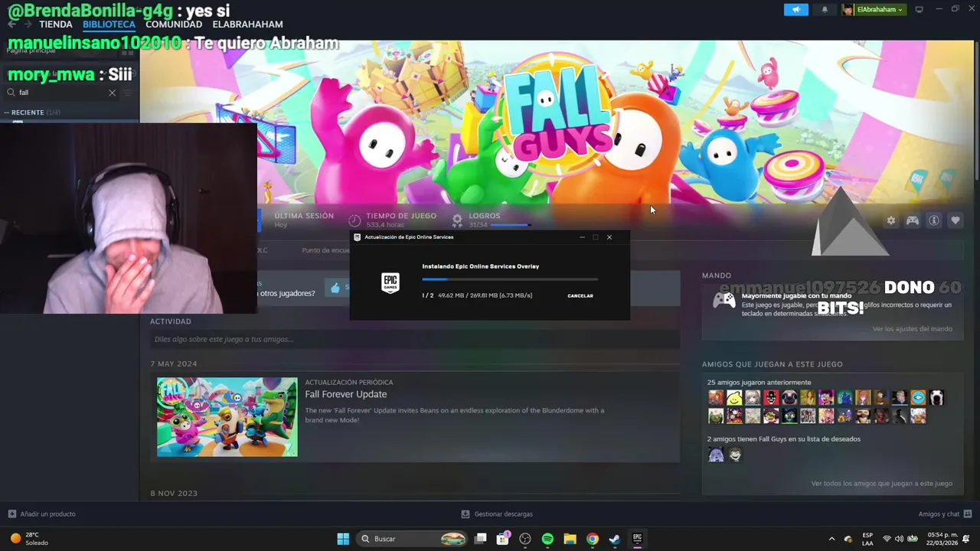This screenshot has width=980, height=551.
Task: Open Microsoft Store on the taskbar
Action: (x=503, y=539)
